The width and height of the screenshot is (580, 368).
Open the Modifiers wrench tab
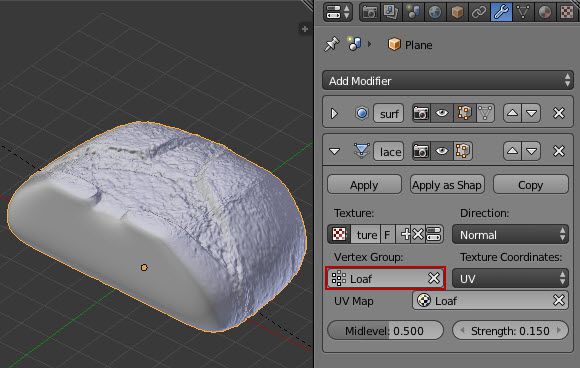[501, 12]
